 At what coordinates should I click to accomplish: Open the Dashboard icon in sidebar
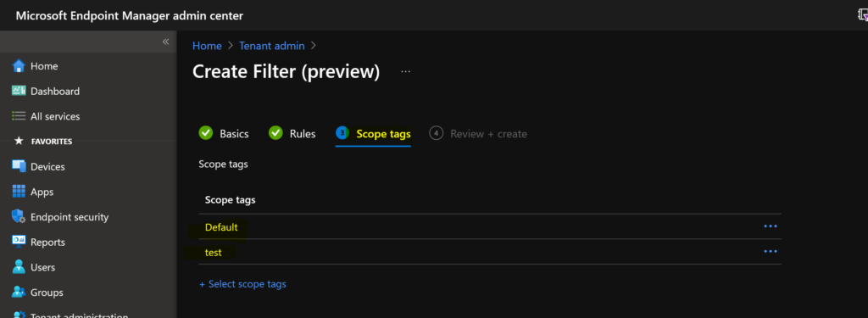(x=19, y=91)
